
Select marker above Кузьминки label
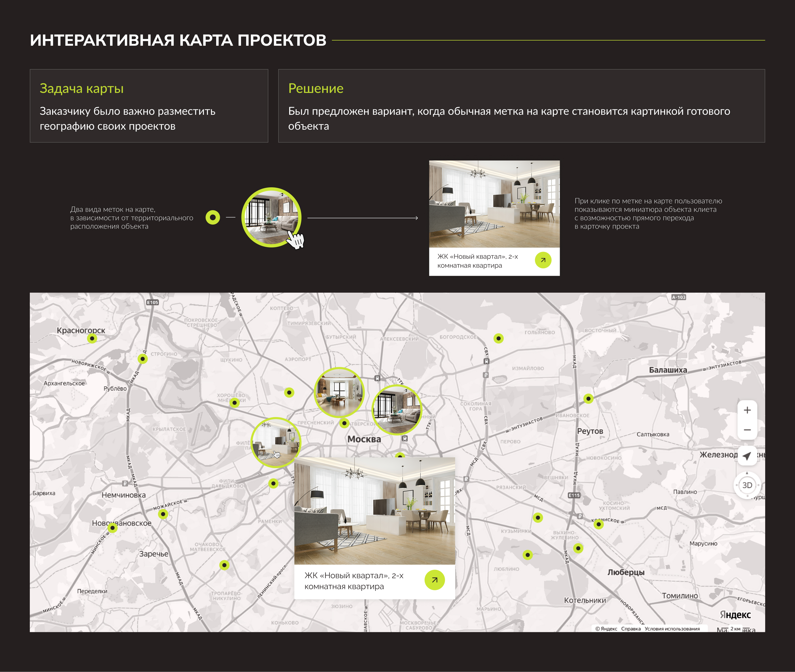click(x=538, y=517)
